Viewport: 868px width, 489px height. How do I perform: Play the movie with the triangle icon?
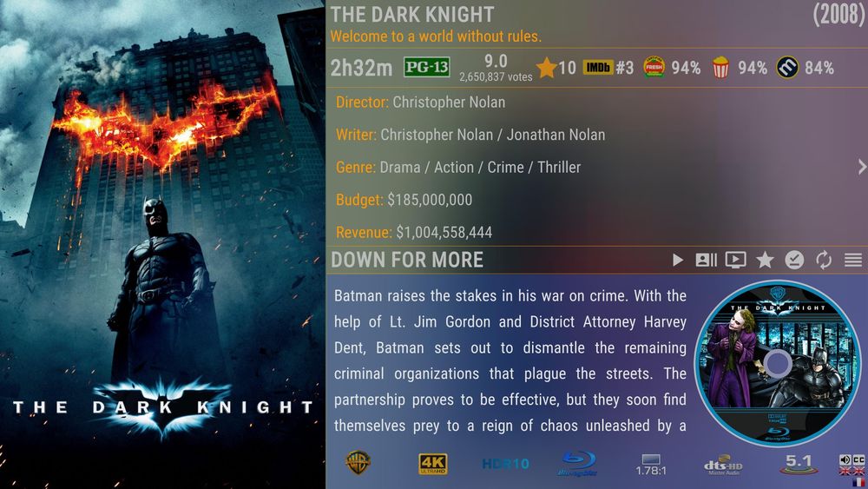(678, 260)
